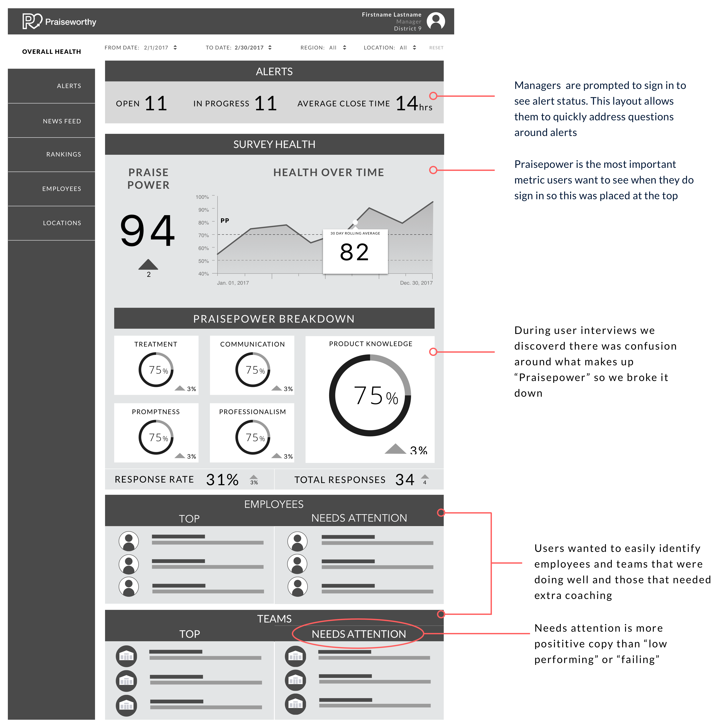Click the rolling average marker on chart
The image size is (724, 728).
click(x=355, y=222)
